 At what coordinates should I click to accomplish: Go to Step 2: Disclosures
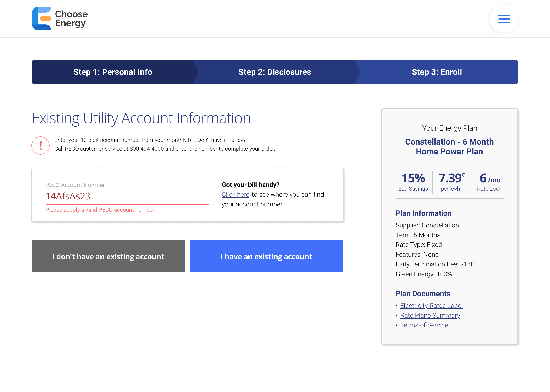coord(275,72)
